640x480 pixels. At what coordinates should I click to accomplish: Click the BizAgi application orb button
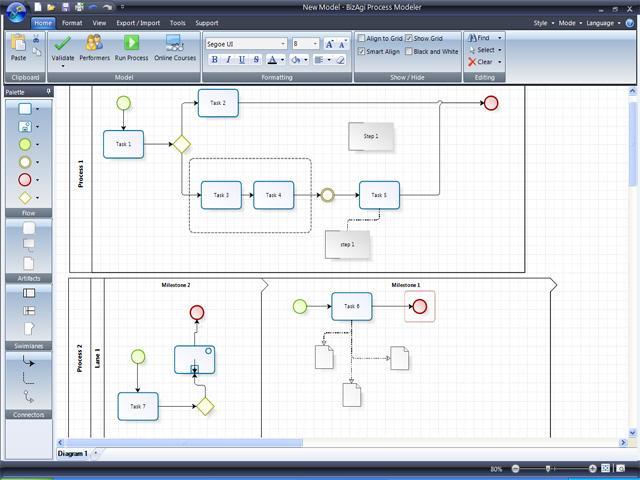tap(16, 12)
